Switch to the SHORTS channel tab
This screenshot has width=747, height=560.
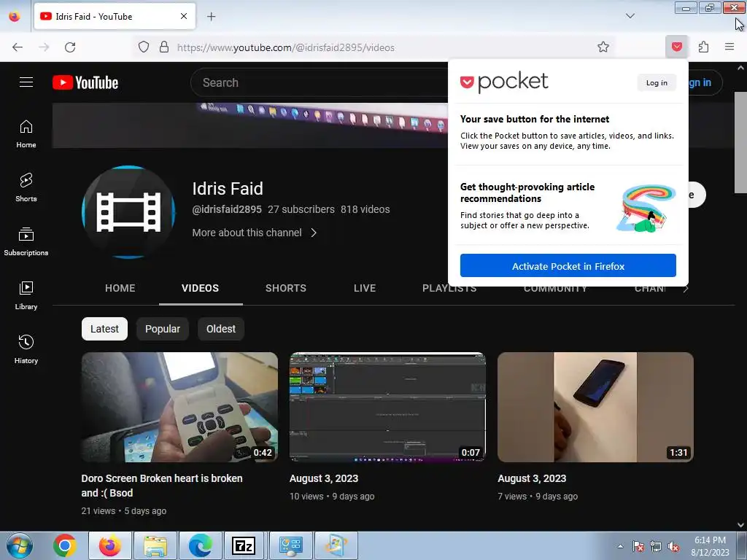pos(286,288)
